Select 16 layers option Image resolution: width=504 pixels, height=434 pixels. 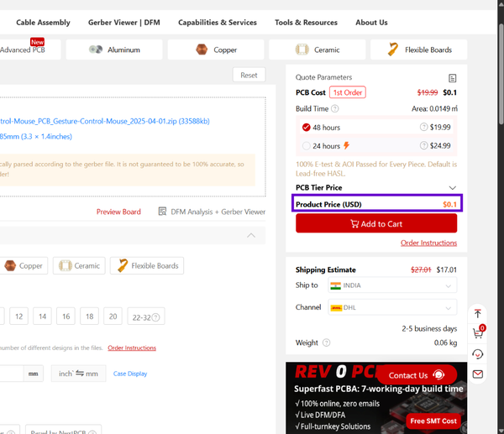(66, 316)
